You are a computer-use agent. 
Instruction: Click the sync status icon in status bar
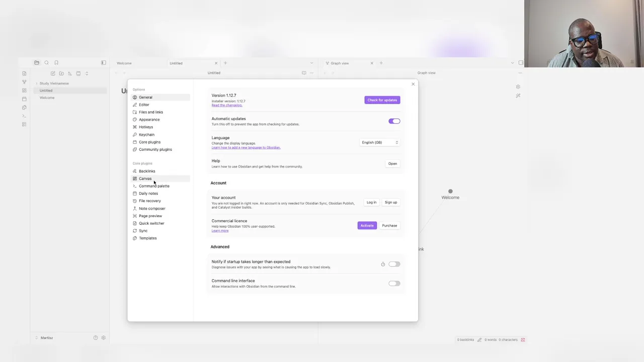click(x=523, y=340)
